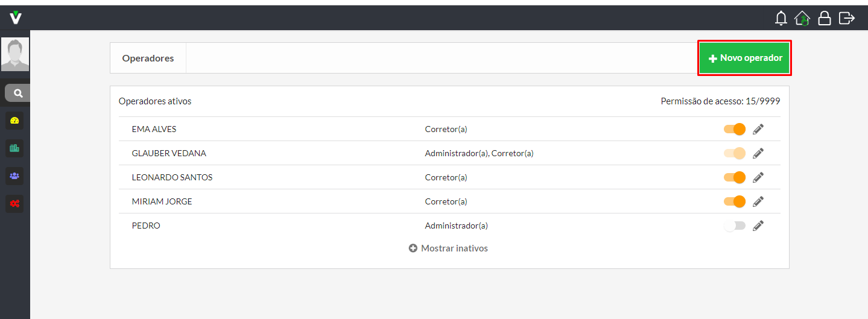Open the notifications bell icon
This screenshot has width=868, height=319.
(x=781, y=18)
